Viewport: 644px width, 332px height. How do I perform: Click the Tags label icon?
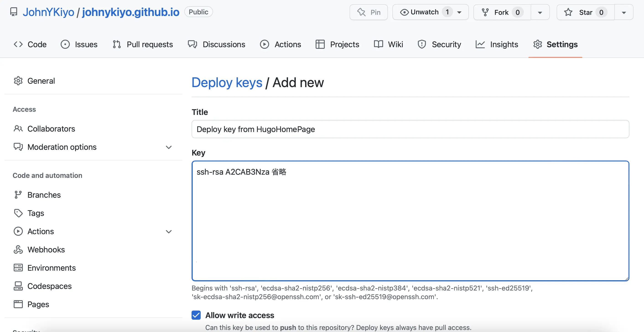click(x=18, y=213)
